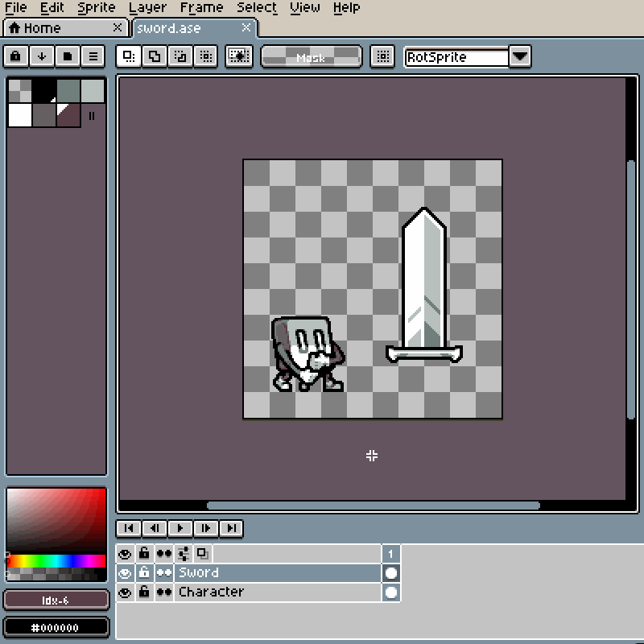Open the timeline settings icon in header
Viewport: 644px width, 644px height.
[x=184, y=554]
